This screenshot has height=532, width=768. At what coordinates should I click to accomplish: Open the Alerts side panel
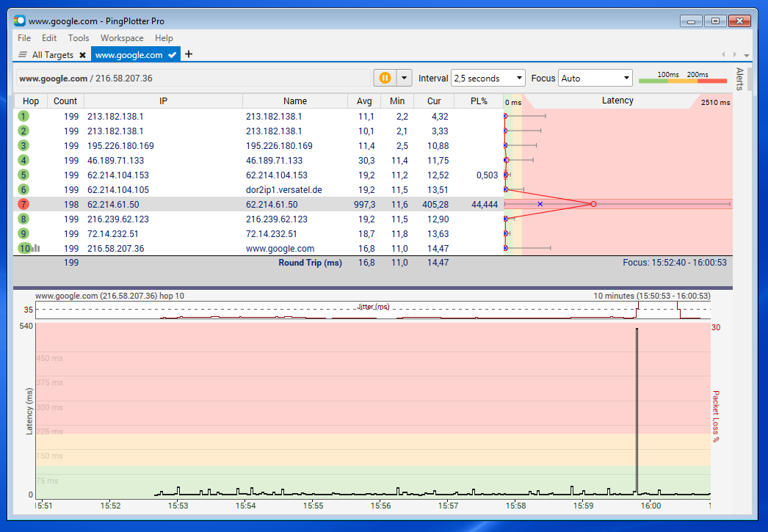739,79
